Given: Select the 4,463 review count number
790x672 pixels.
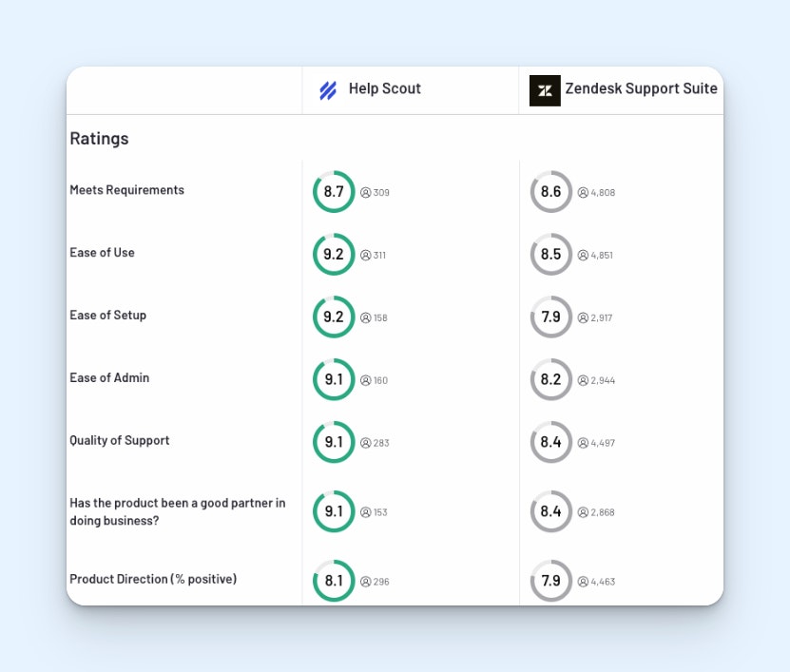Looking at the screenshot, I should click(x=603, y=582).
